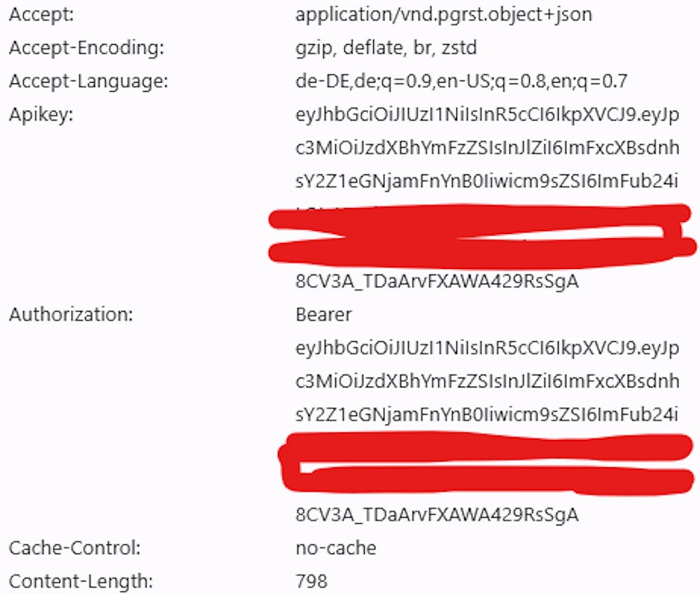Click the Apikey ending 8CV3A_TDaArvFXAWA429RsSgA
Screen dimensions: 700x594
click(437, 282)
